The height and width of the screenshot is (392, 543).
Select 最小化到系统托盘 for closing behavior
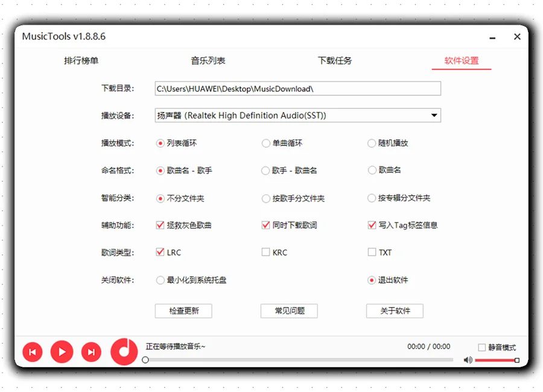160,280
